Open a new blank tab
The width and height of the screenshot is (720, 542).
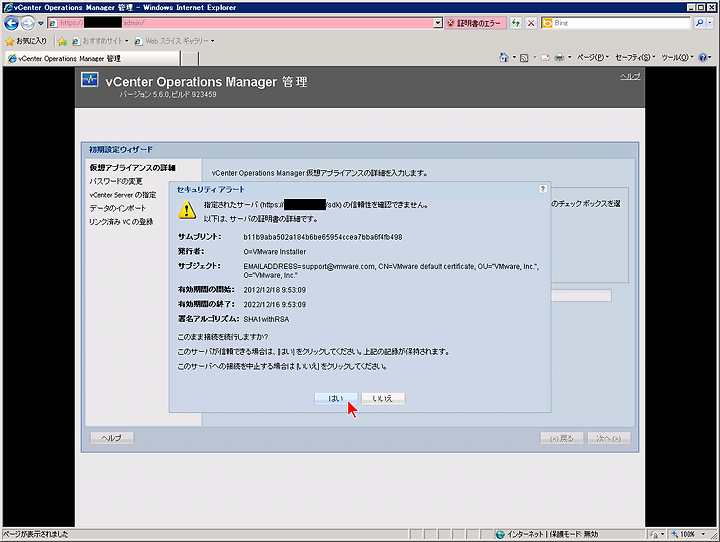190,58
